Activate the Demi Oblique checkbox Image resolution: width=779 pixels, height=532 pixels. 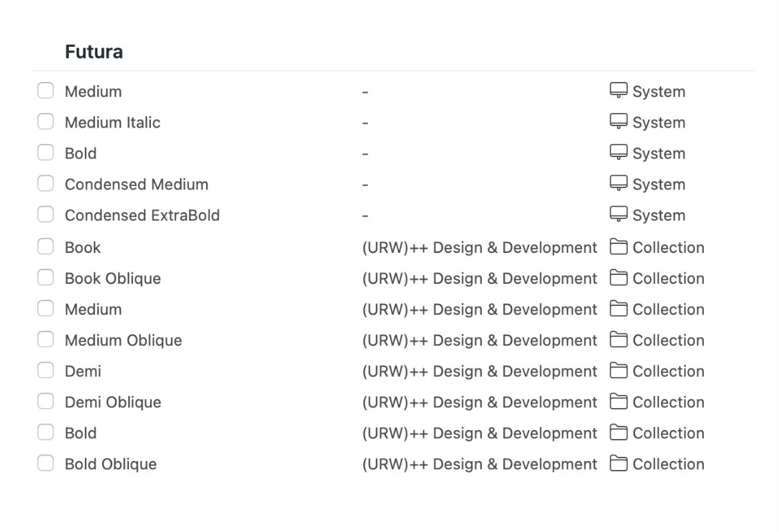45,402
